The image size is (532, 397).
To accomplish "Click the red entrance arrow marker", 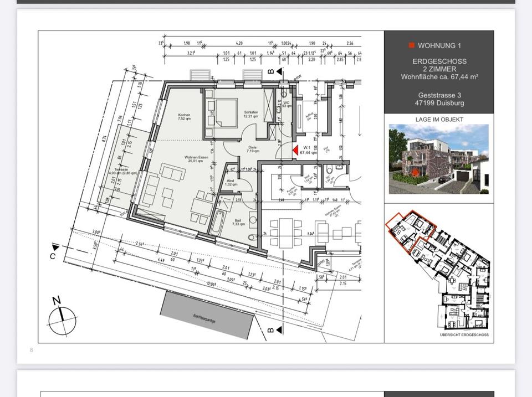I will [295, 148].
